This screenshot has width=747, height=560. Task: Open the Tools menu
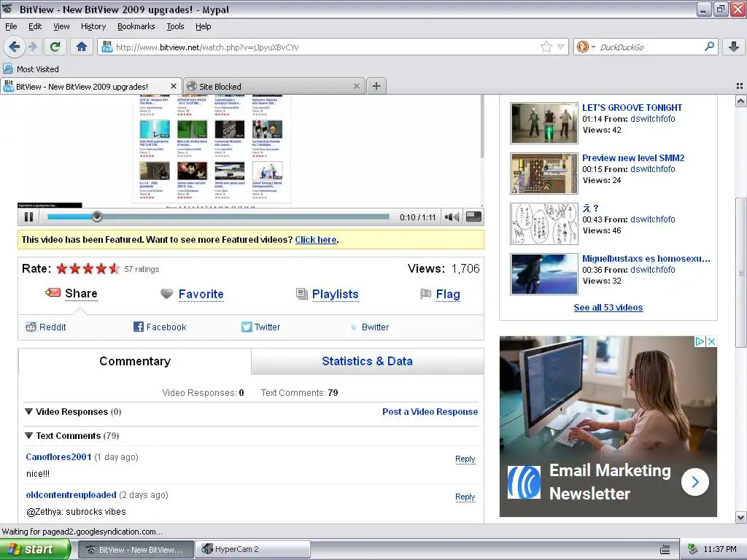[x=175, y=26]
